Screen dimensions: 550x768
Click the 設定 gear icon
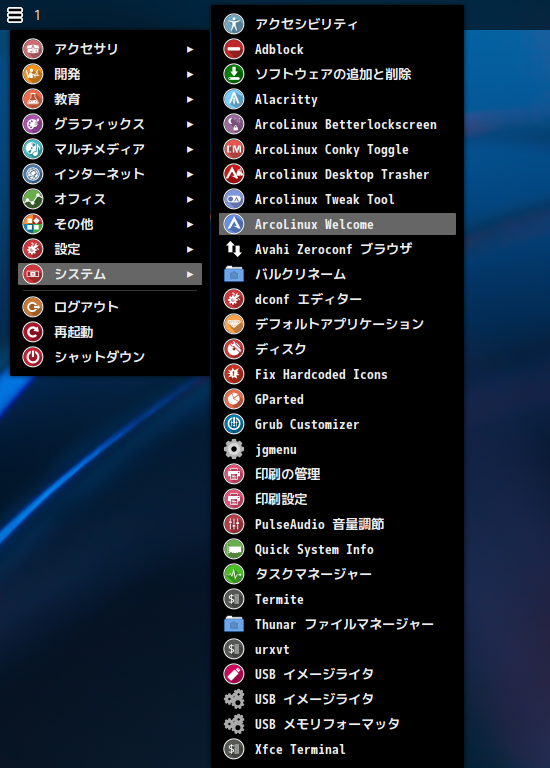coord(33,249)
